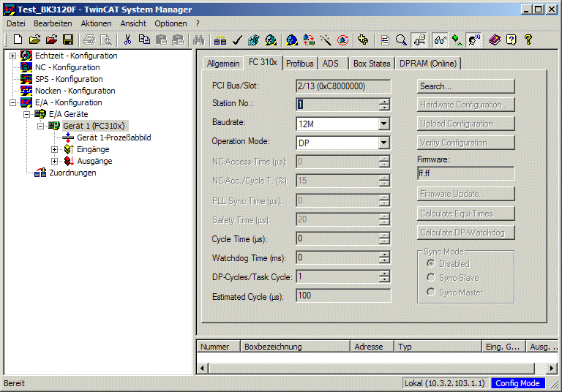Viewport: 562px width, 392px height.
Task: Click the boxed question mark context help icon
Action: (x=511, y=39)
